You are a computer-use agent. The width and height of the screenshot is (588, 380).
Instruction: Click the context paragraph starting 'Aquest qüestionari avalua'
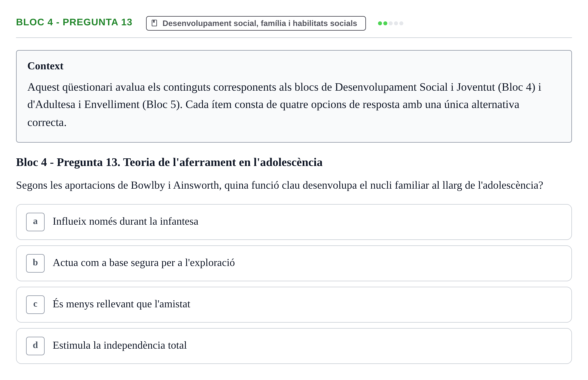point(284,105)
